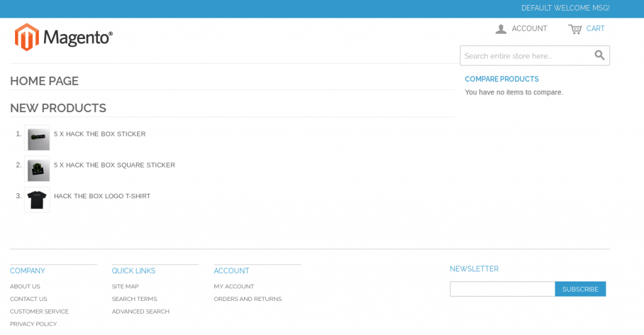
Task: Open Orders and Returns link
Action: coord(248,299)
